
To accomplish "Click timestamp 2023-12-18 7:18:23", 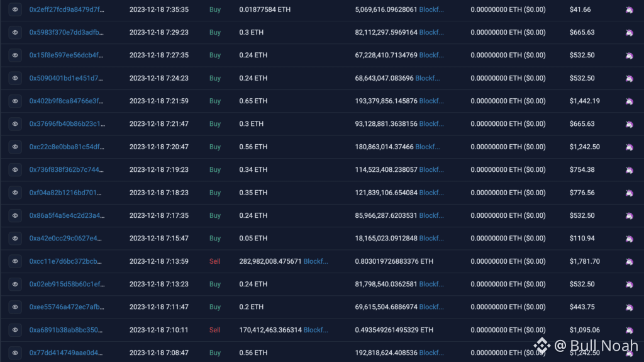I will pyautogui.click(x=159, y=193).
